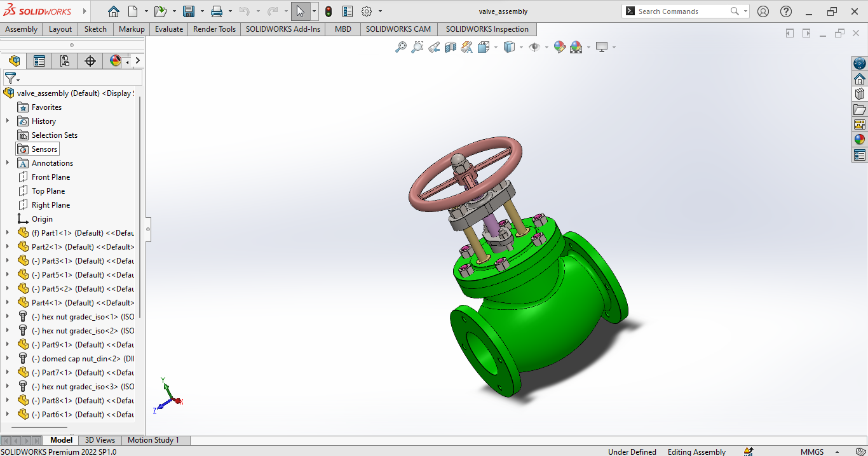The height and width of the screenshot is (456, 868).
Task: Expand Part4<1> component node
Action: [x=8, y=302]
